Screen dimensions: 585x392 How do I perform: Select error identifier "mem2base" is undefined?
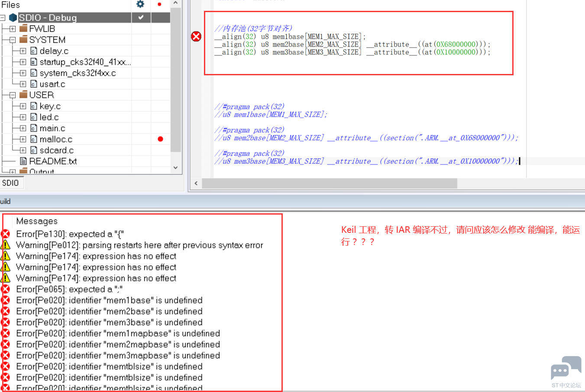[x=109, y=311]
